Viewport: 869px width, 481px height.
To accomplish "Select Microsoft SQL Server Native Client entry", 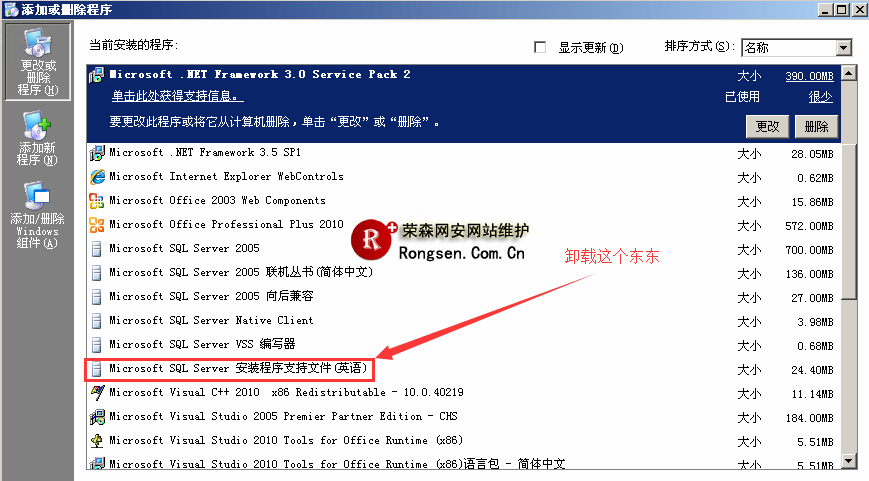I will [211, 321].
